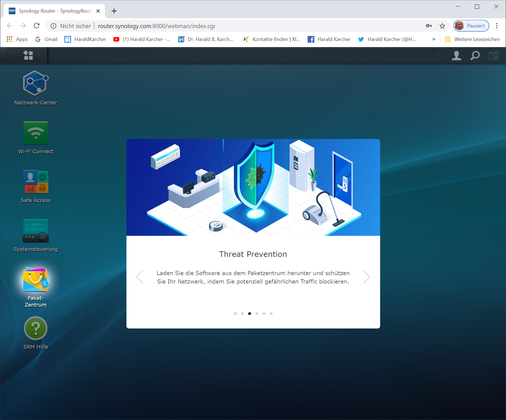Screen dimensions: 506x420
Task: Select the first carousel page dot
Action: 235,314
